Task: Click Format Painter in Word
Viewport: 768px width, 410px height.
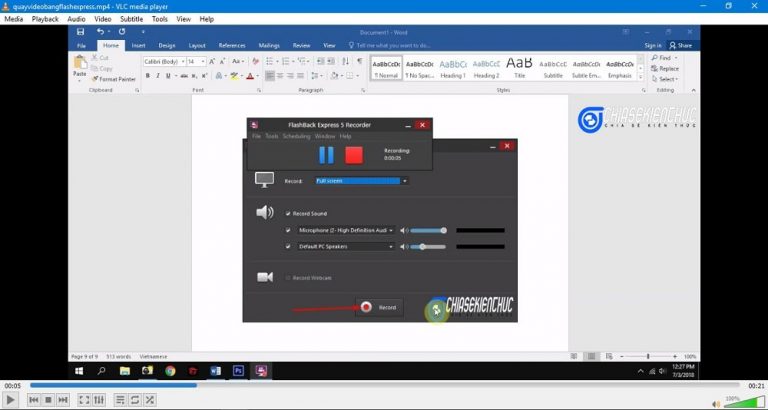Action: tap(113, 79)
